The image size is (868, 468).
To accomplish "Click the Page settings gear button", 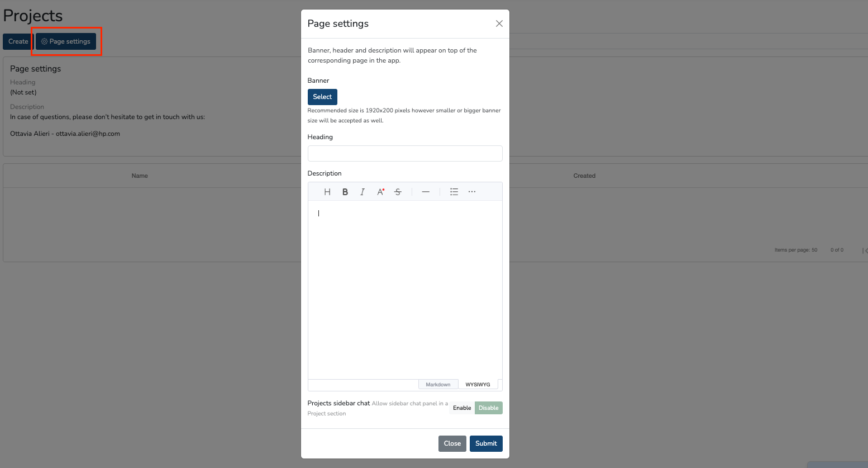I will click(66, 41).
